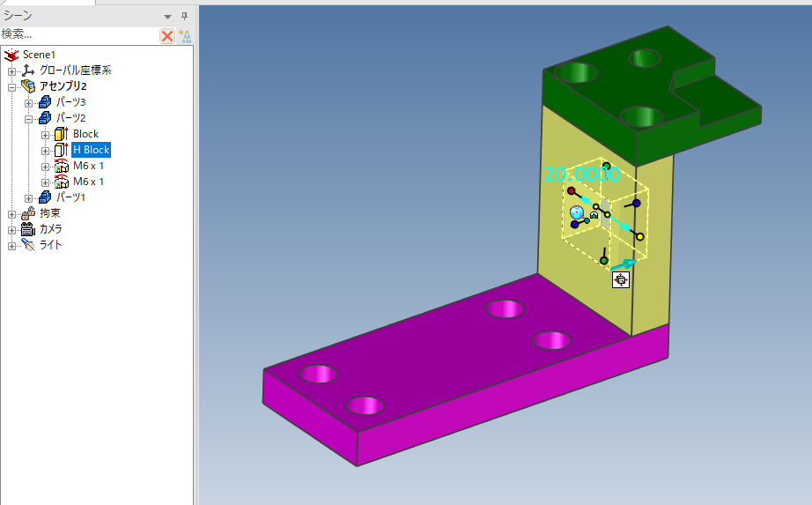Click the 20.0000 dimension value
The image size is (812, 505).
[x=581, y=175]
